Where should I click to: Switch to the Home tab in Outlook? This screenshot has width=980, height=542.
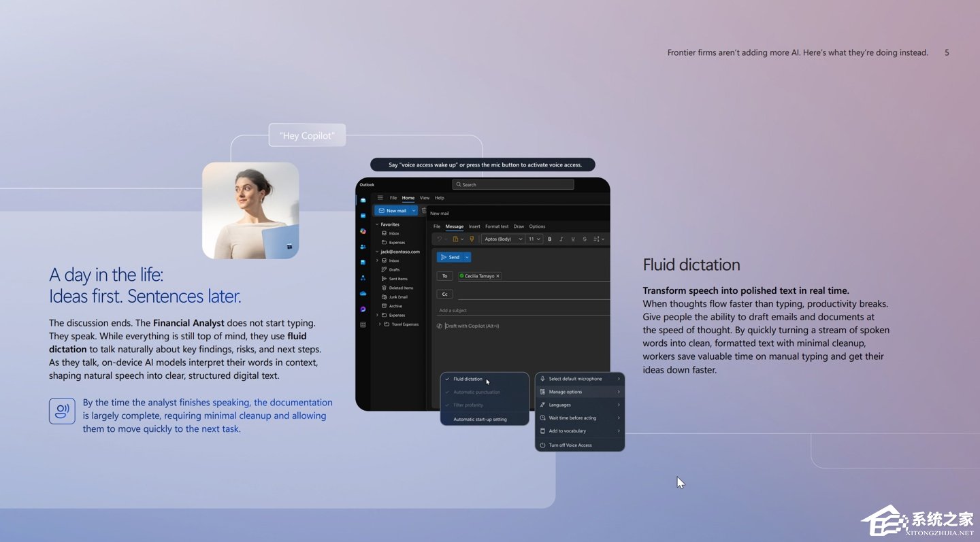pyautogui.click(x=408, y=198)
